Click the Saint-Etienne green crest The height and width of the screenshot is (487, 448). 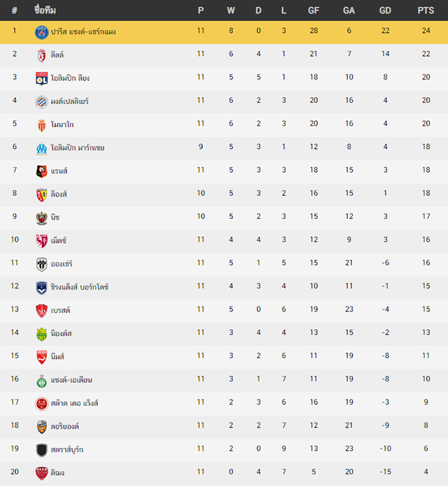tap(41, 381)
